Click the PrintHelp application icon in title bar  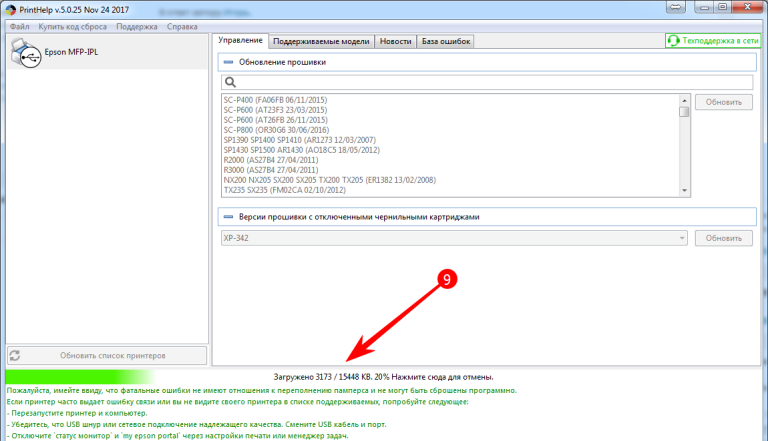click(x=9, y=9)
